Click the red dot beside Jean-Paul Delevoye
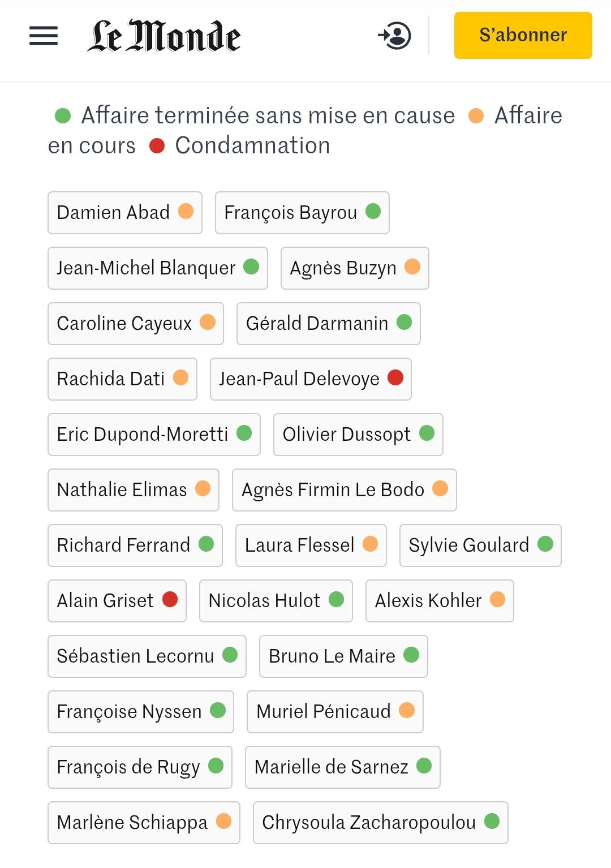 395,377
